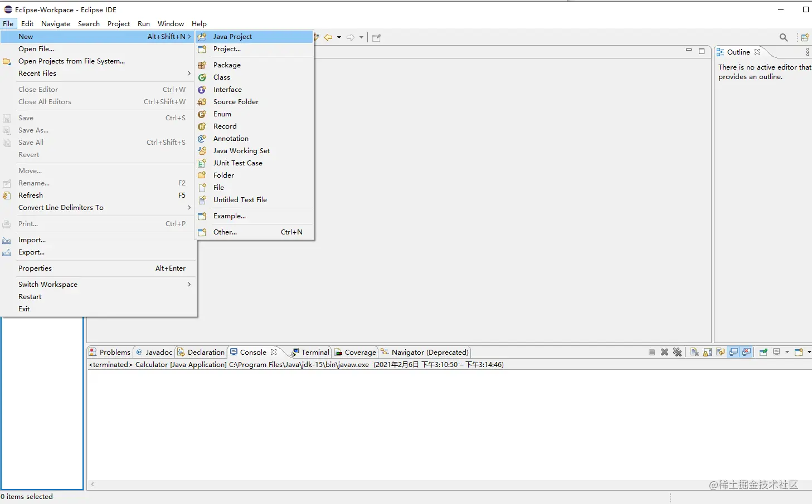Open the Window menu
The width and height of the screenshot is (812, 504).
click(x=171, y=23)
